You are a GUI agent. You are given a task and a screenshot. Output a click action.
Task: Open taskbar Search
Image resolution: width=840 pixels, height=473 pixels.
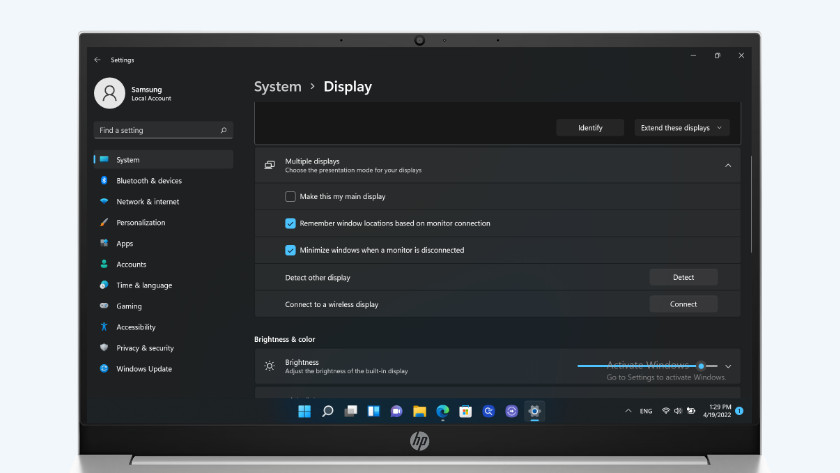[327, 411]
